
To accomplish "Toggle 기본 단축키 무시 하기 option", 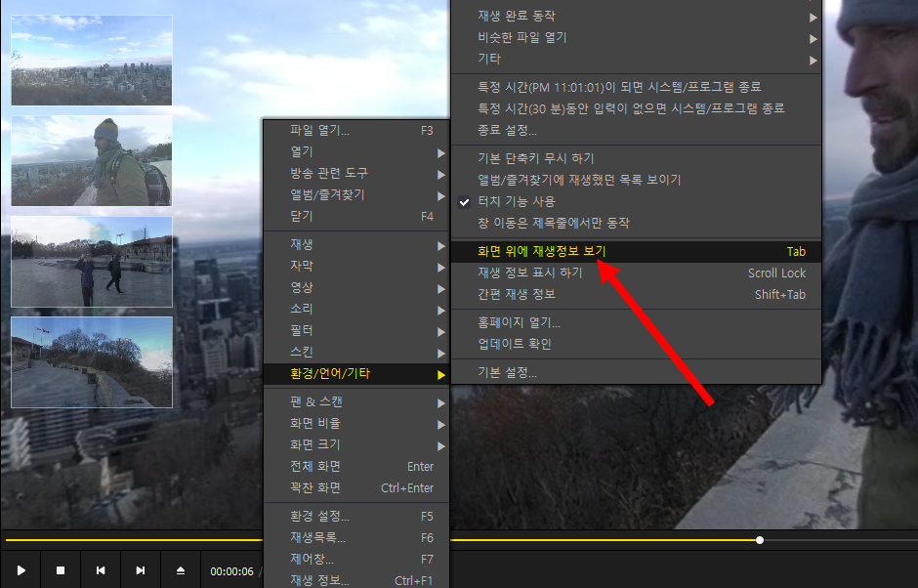I will (637, 158).
